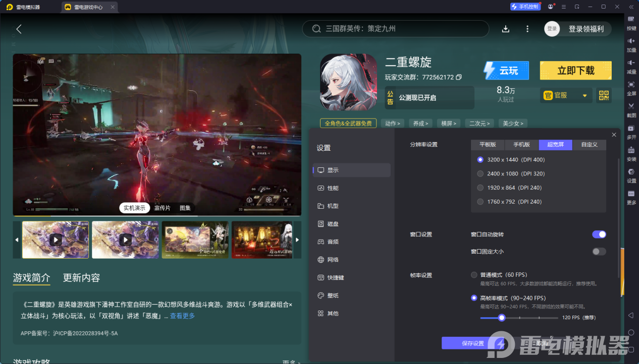639x364 pixels.
Task: Click the 登录 avatar circle
Action: (x=552, y=29)
